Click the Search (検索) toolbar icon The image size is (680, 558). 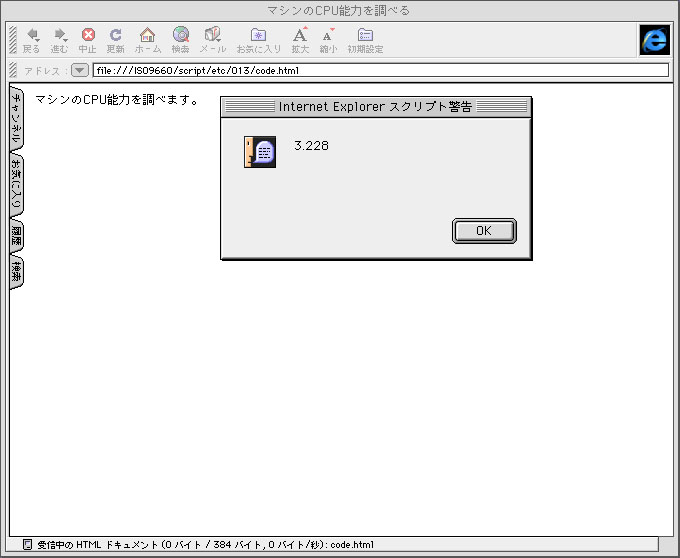(x=181, y=35)
